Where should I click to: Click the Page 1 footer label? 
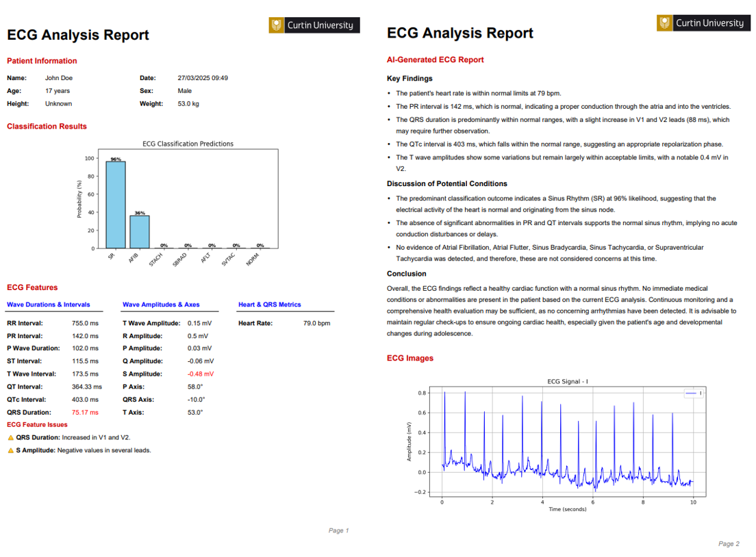338,530
